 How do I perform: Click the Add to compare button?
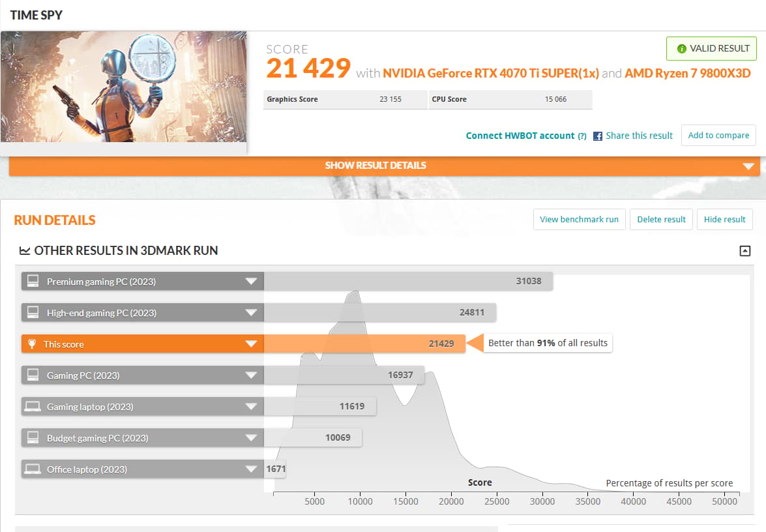point(718,136)
